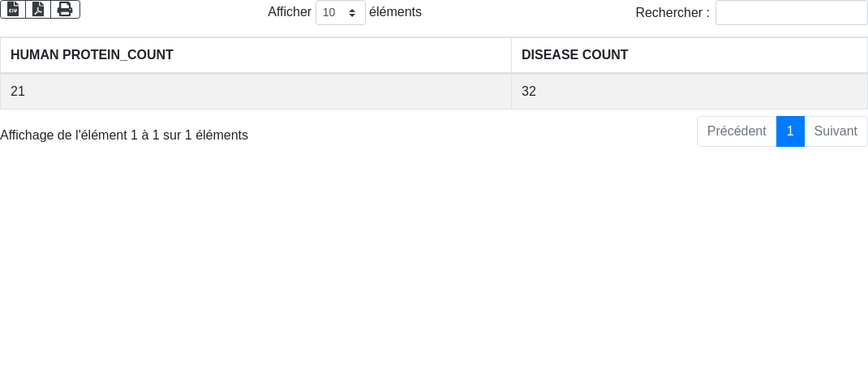Print the table using printer icon
This screenshot has width=868, height=365.
(x=66, y=10)
